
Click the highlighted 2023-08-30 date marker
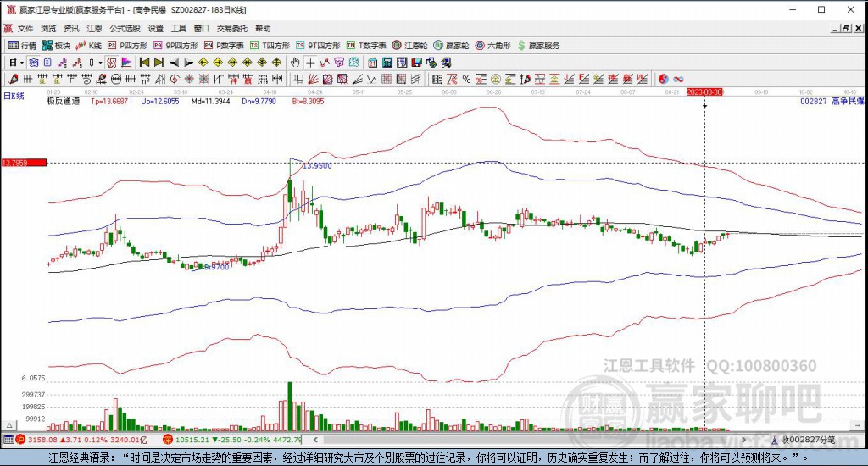704,92
